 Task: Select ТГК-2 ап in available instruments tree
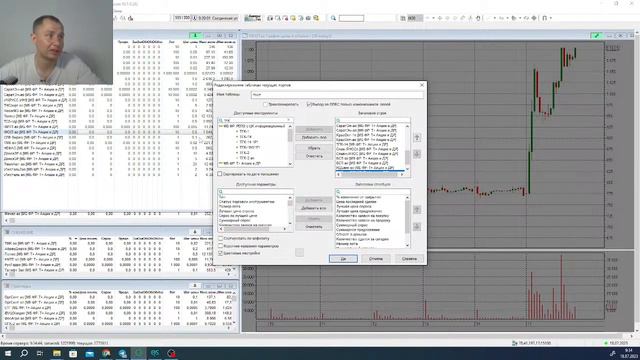click(247, 158)
